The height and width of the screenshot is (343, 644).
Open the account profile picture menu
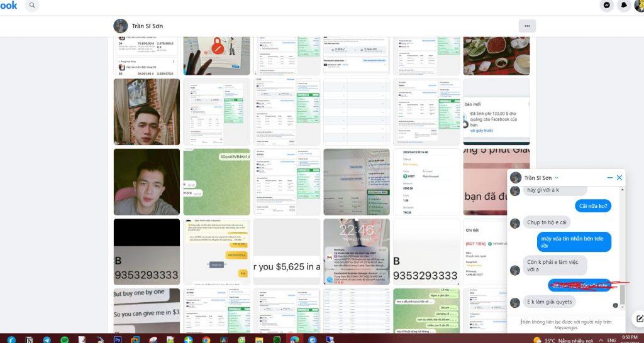coord(640,5)
